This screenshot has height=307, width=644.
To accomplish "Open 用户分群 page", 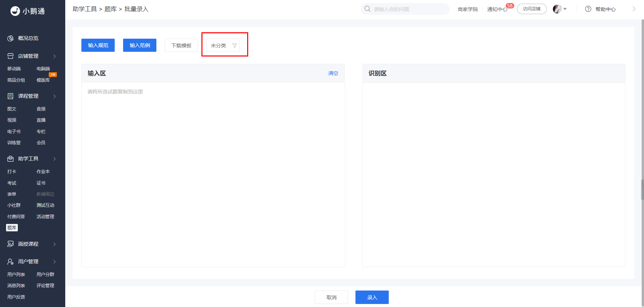I will (45, 274).
